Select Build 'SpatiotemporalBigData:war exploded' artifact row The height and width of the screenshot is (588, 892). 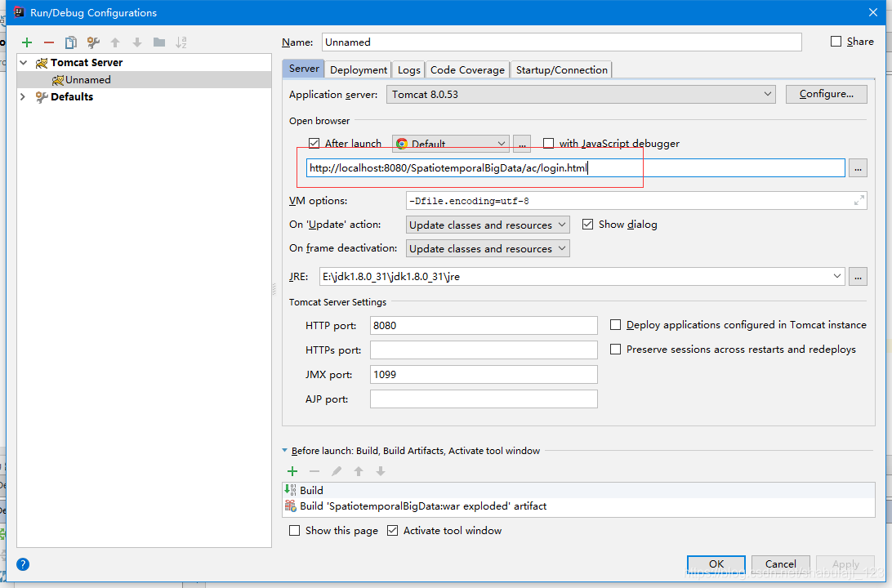click(x=578, y=506)
